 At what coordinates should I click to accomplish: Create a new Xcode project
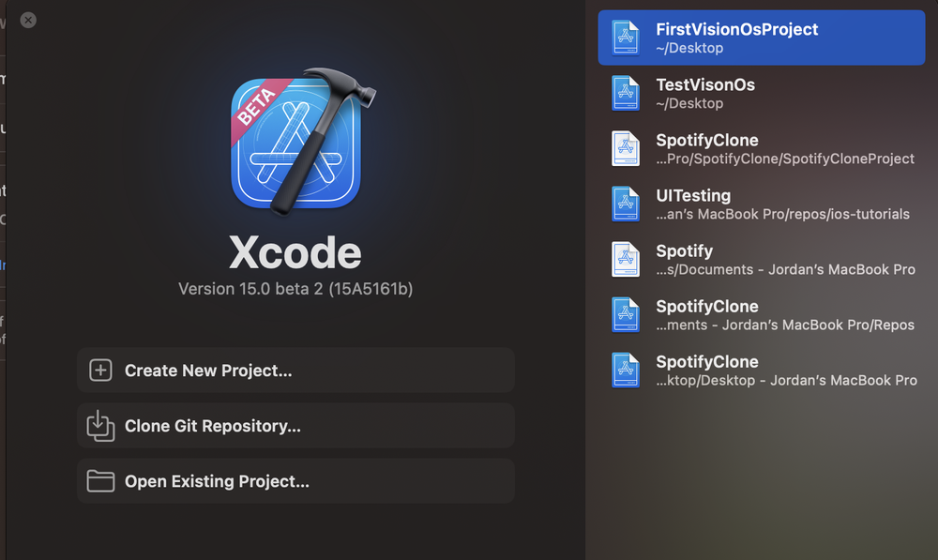295,371
